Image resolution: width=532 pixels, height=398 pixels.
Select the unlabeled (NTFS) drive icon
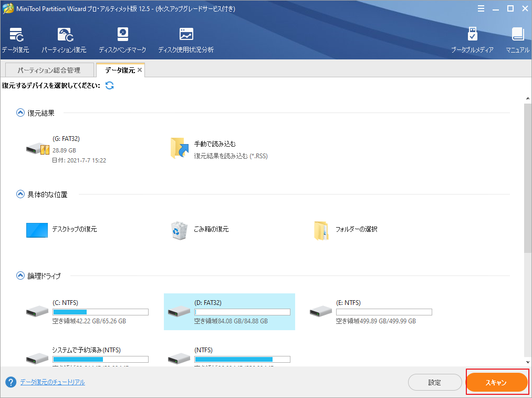point(179,359)
